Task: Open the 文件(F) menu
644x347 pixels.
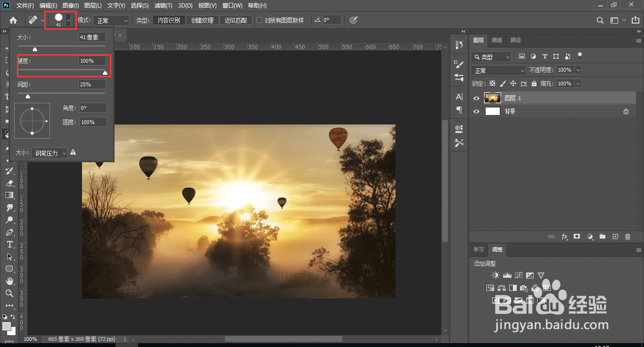Action: click(25, 6)
